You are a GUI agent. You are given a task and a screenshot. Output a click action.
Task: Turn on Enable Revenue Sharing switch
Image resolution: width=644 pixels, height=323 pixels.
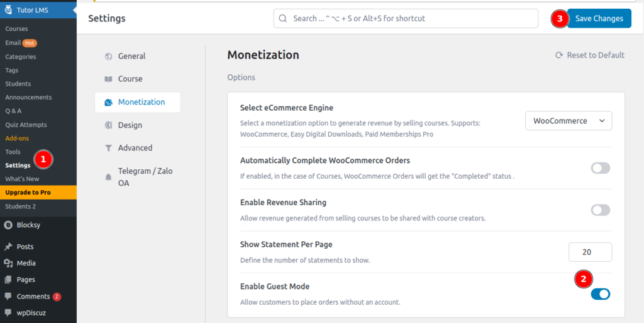tap(600, 210)
